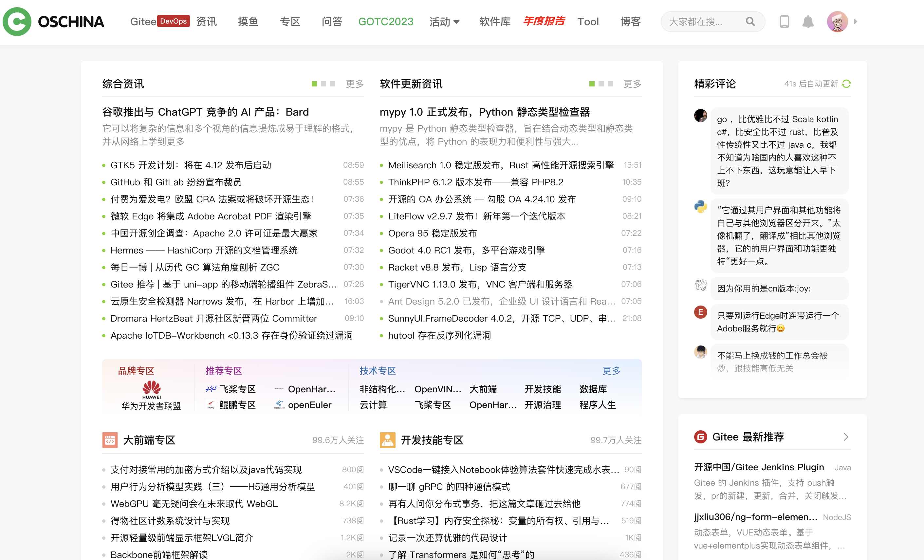Open Gitee 最新推荐 arrow
The width and height of the screenshot is (924, 560).
point(846,437)
